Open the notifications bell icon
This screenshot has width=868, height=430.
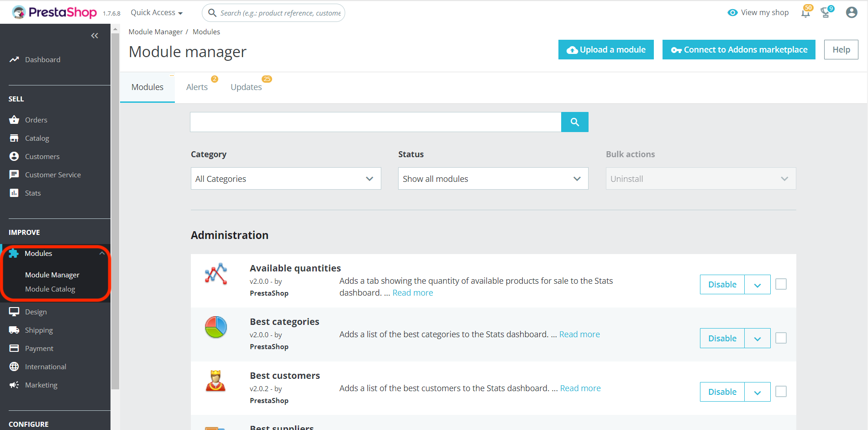[806, 12]
